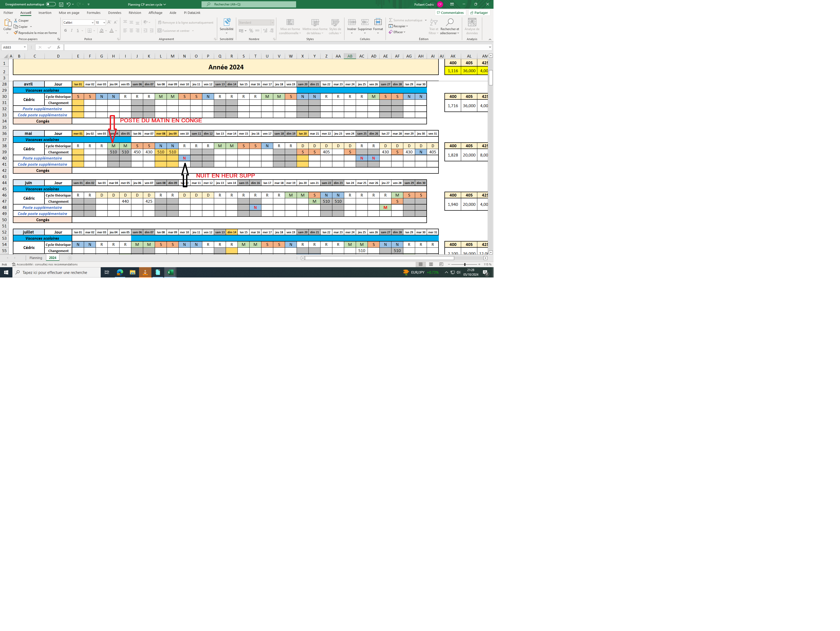840x631 pixels.
Task: Collapse the ribbon with the chevron
Action: click(x=490, y=39)
